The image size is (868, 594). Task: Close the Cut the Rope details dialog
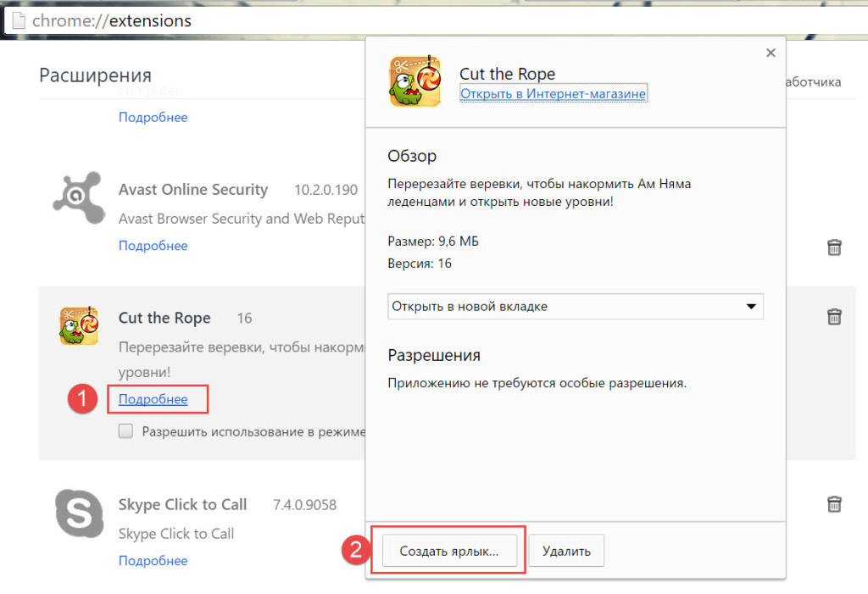[x=771, y=53]
